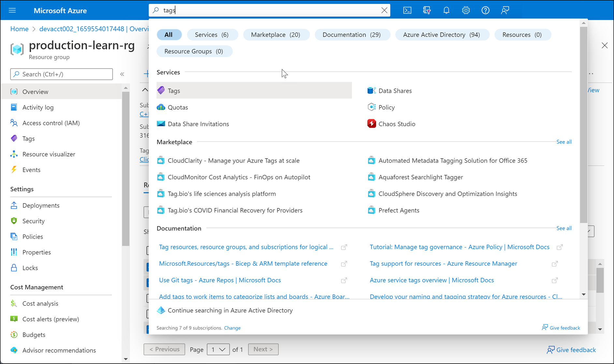Open Aquaforest Searchlight Tagger marketplace item
Image resolution: width=614 pixels, height=364 pixels.
415,177
